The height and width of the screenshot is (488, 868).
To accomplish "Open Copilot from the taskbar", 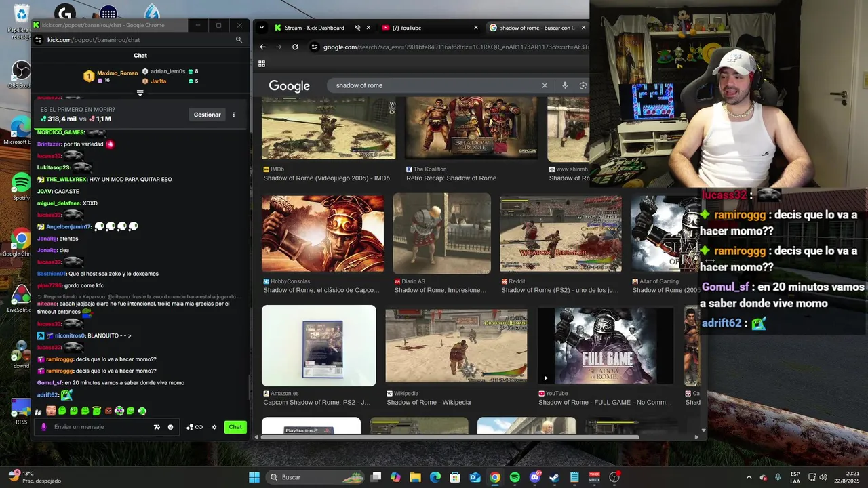I will (396, 477).
